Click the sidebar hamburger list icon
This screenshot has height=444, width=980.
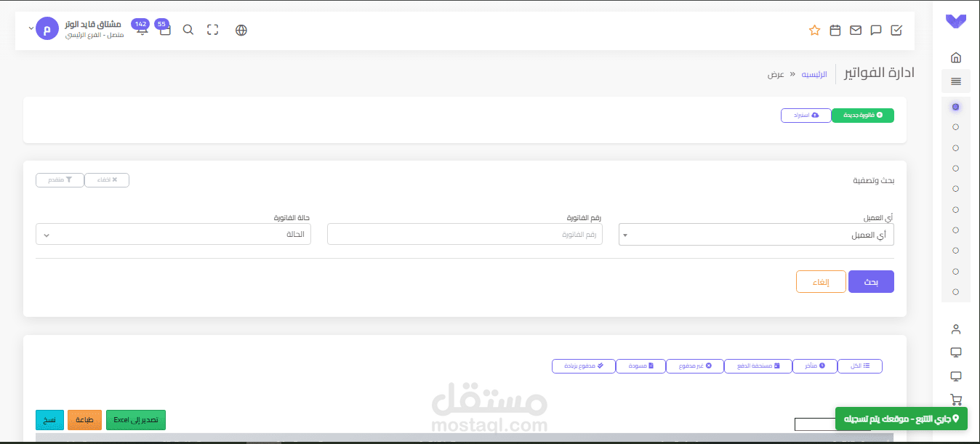point(956,81)
